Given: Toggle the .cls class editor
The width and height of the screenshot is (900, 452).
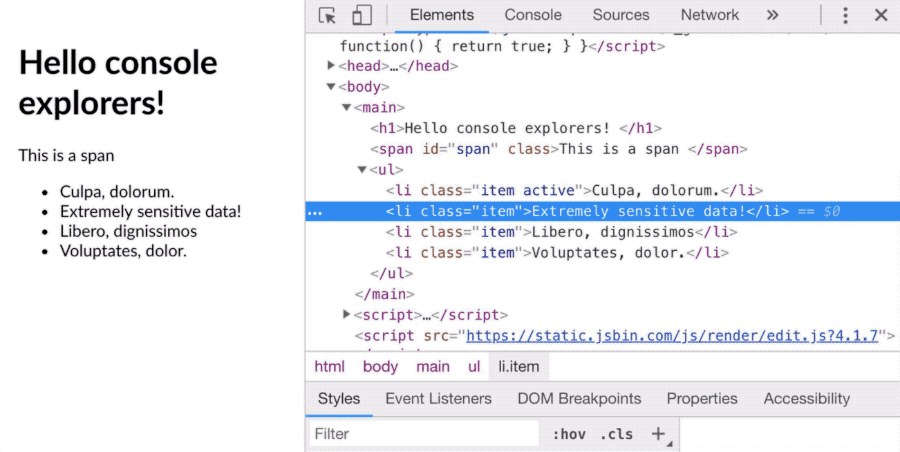Looking at the screenshot, I should (x=616, y=434).
